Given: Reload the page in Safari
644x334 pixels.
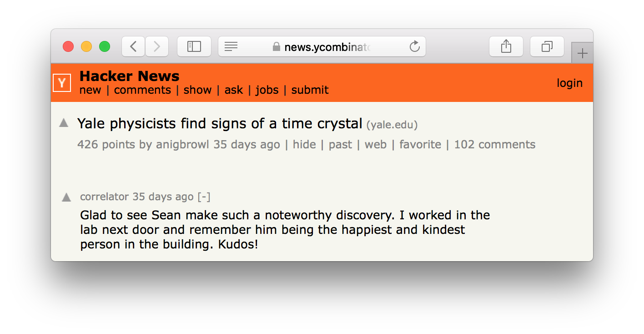Looking at the screenshot, I should pos(414,46).
